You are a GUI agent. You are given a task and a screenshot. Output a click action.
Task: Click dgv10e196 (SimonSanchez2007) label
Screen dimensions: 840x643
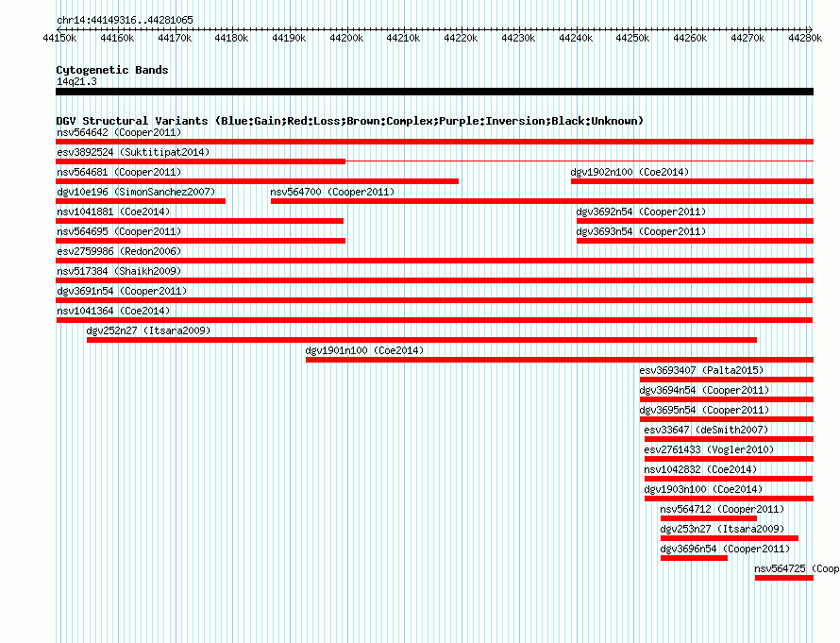[x=136, y=192]
